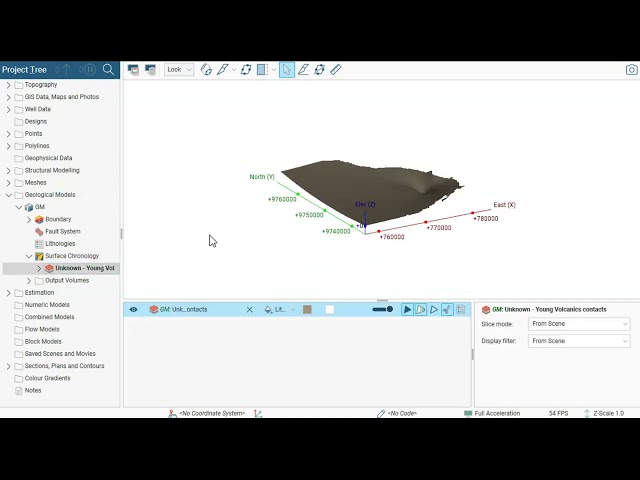Expand the Unknown - Young Vol contact surface
The image size is (640, 480).
tap(39, 269)
